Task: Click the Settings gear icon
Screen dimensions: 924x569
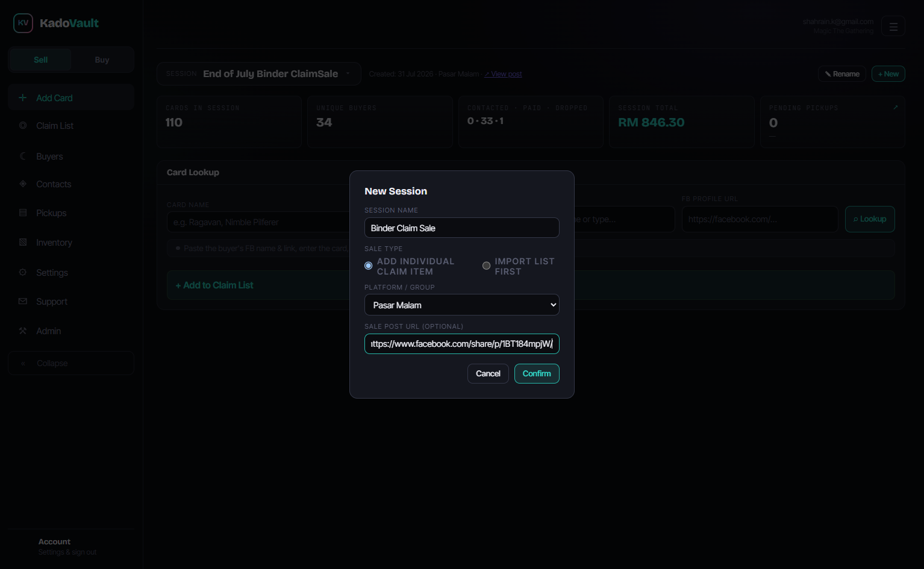Action: pos(23,272)
